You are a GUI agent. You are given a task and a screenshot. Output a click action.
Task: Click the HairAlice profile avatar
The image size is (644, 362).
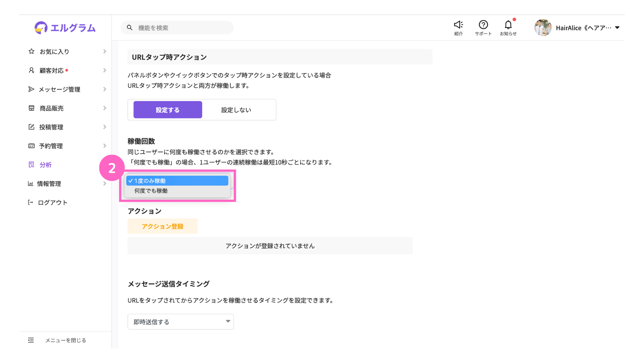point(542,28)
